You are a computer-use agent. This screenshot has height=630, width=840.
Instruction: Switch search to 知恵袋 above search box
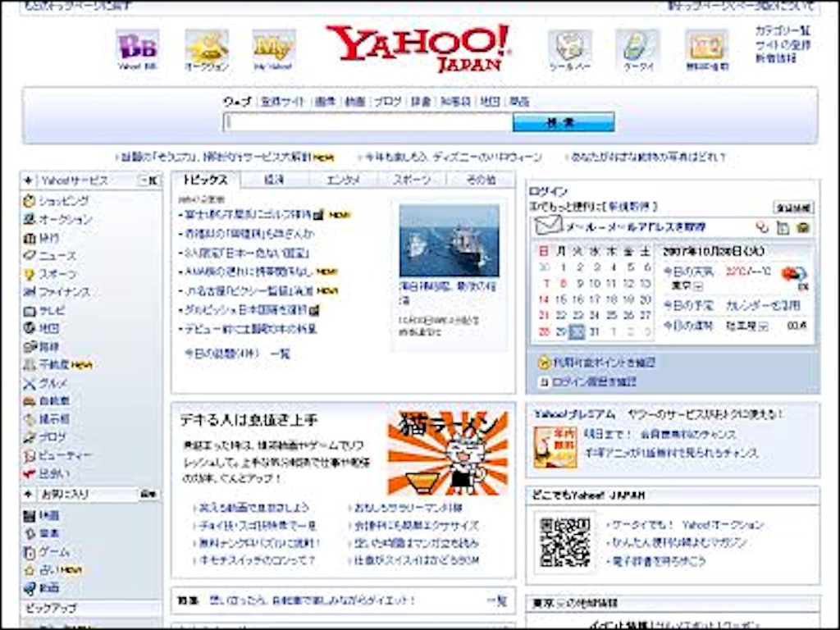point(455,101)
